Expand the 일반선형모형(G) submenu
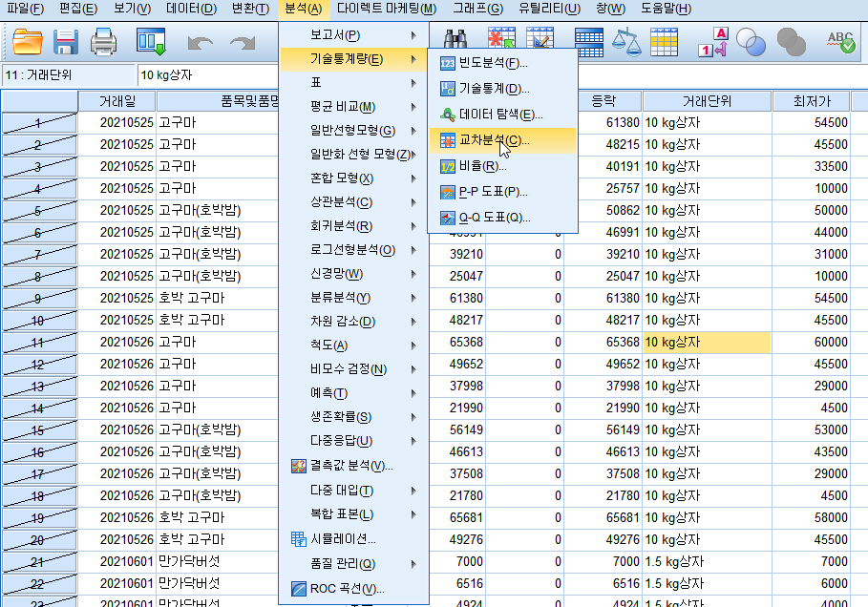This screenshot has width=868, height=607. (353, 131)
